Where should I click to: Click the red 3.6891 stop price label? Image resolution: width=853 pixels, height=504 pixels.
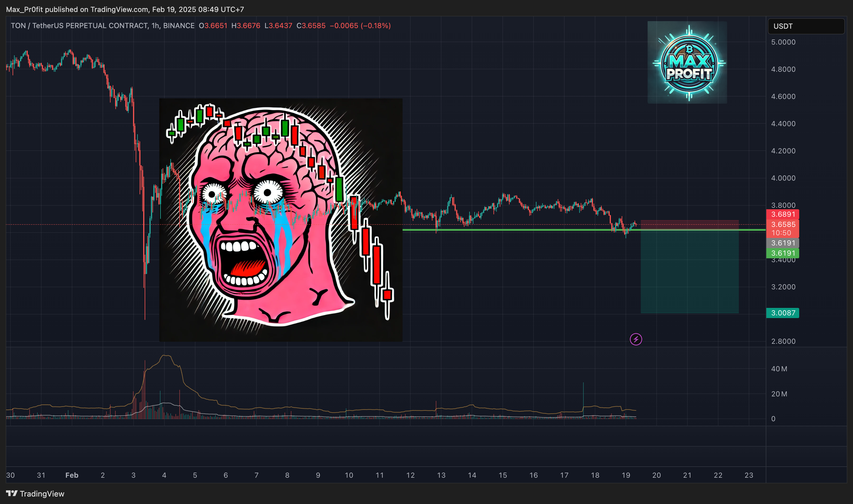[782, 214]
